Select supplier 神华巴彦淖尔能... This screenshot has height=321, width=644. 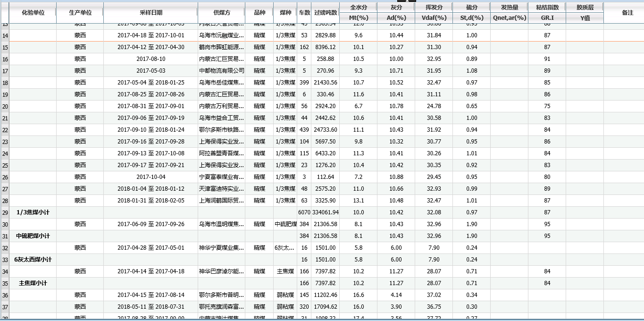click(x=221, y=271)
